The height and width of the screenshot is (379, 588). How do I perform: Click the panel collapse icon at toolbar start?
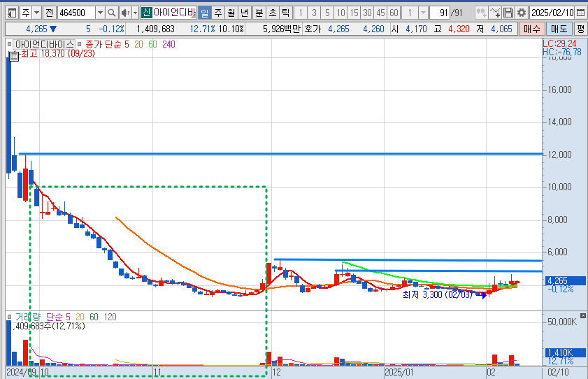[12, 13]
